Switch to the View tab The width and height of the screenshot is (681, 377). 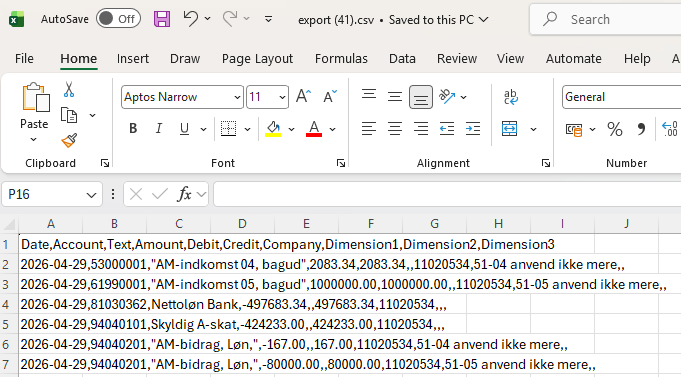point(510,59)
